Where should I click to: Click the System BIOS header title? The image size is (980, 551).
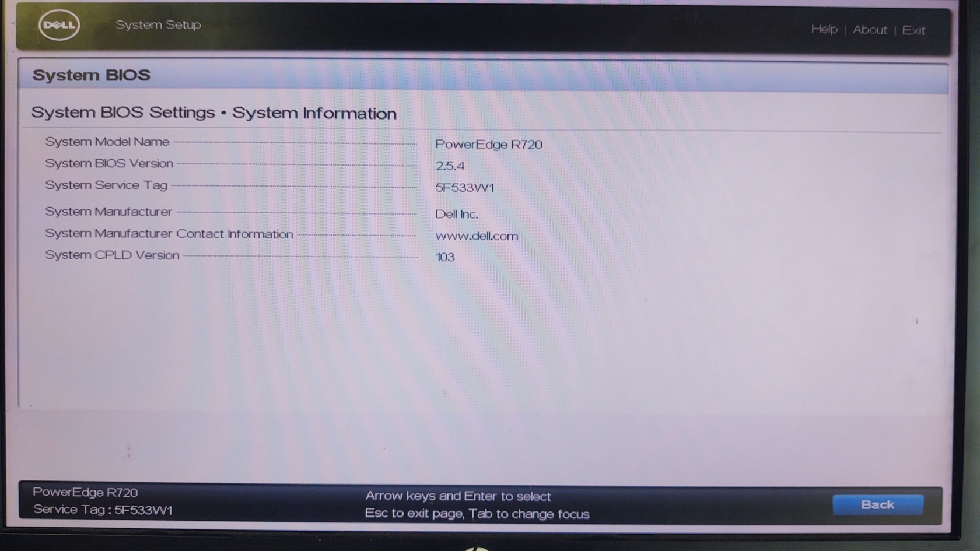click(x=92, y=75)
